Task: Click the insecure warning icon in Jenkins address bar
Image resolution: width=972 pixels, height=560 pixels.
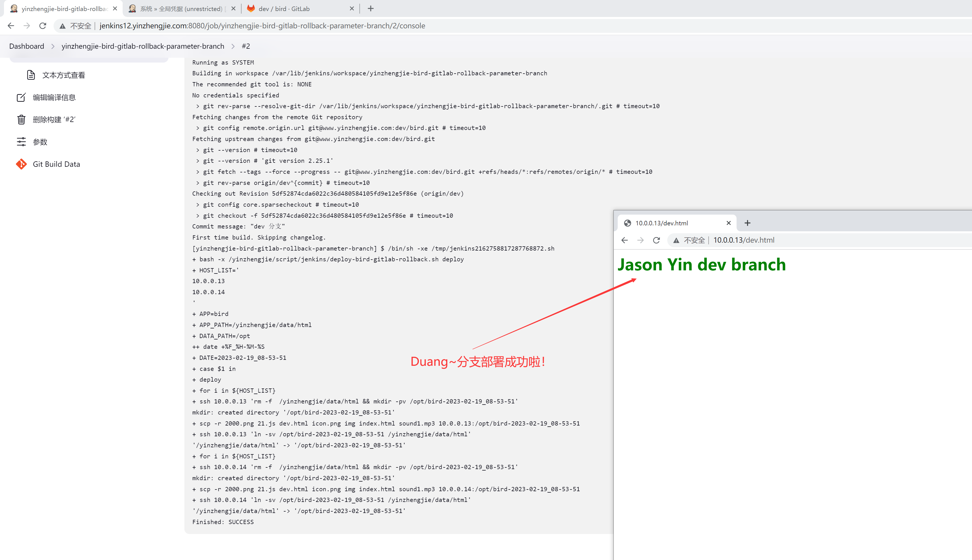Action: pos(62,26)
